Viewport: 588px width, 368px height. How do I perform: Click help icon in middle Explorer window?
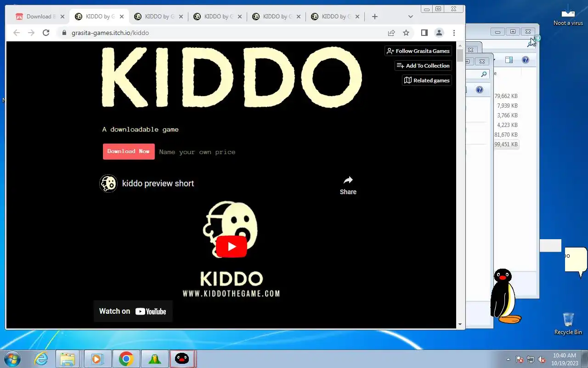tap(480, 90)
